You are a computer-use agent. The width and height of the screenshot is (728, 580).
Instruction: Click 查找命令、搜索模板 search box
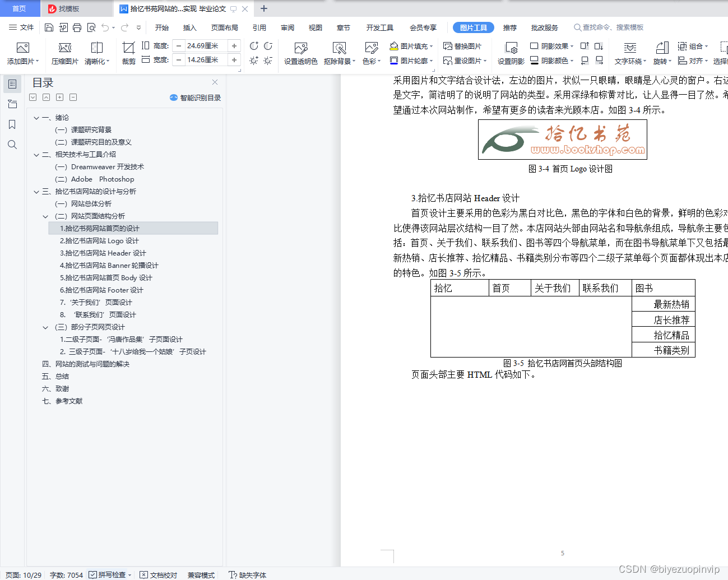[609, 27]
